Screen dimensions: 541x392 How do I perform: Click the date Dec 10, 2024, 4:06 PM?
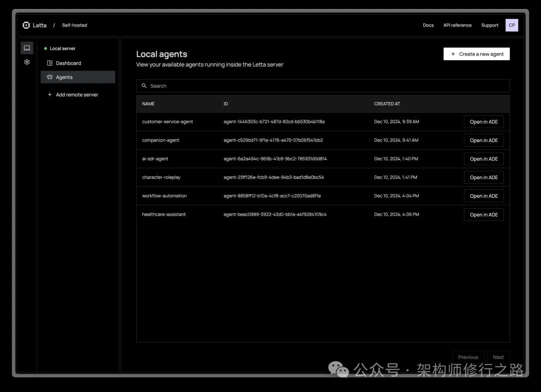pyautogui.click(x=396, y=214)
